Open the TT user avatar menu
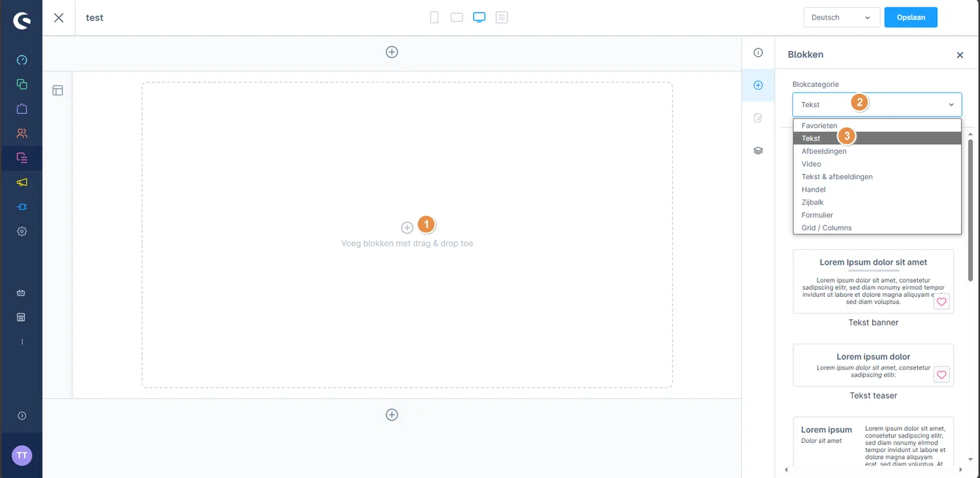980x478 pixels. [x=22, y=455]
